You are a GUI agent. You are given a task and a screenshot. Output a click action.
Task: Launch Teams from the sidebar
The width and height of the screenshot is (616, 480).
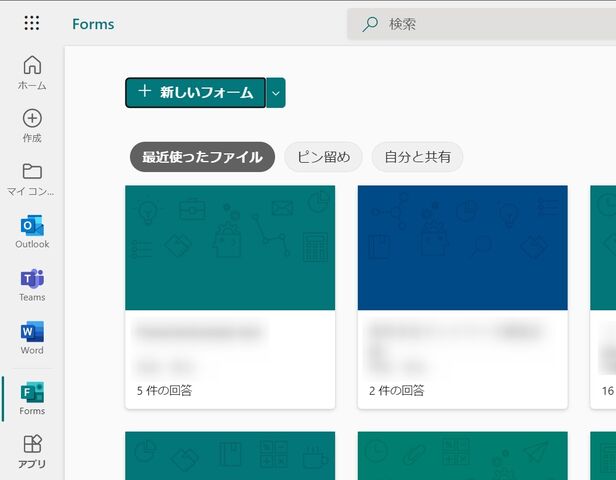32,285
